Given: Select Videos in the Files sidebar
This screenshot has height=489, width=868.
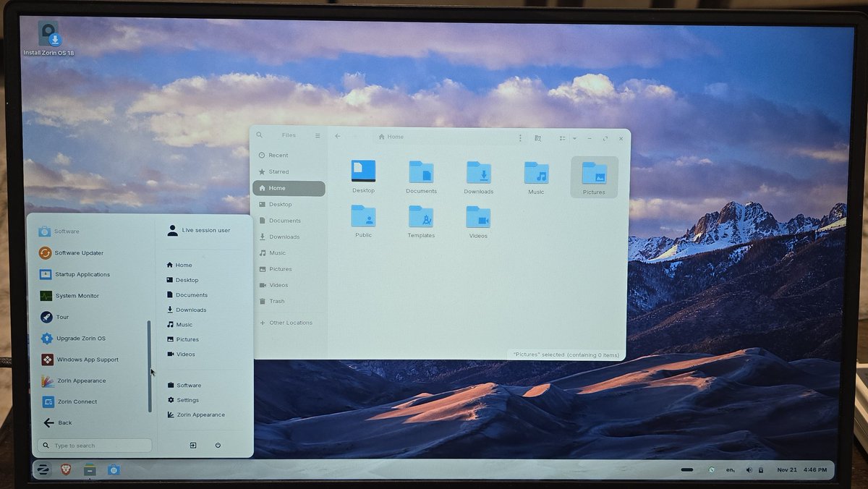Looking at the screenshot, I should (289, 285).
